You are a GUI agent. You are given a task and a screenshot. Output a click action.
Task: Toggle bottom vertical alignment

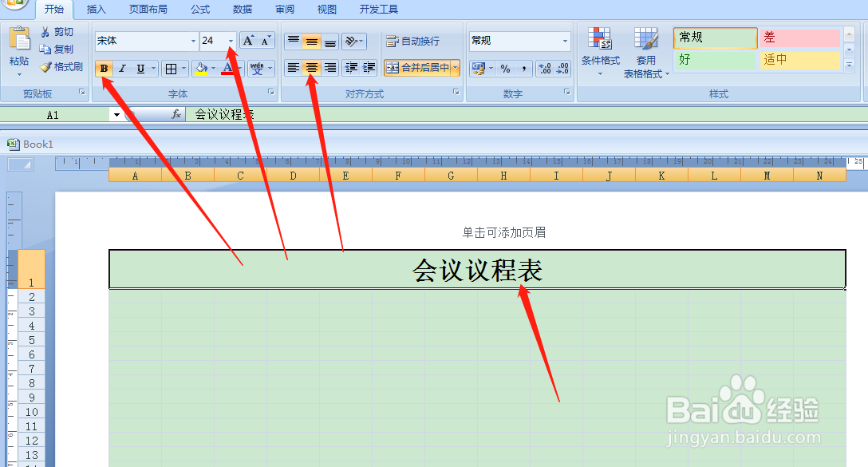click(330, 41)
